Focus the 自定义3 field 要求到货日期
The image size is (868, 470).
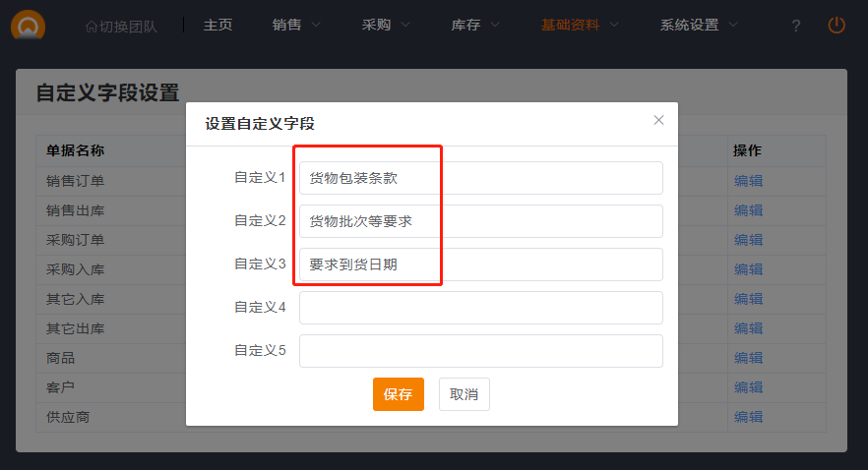pos(480,264)
